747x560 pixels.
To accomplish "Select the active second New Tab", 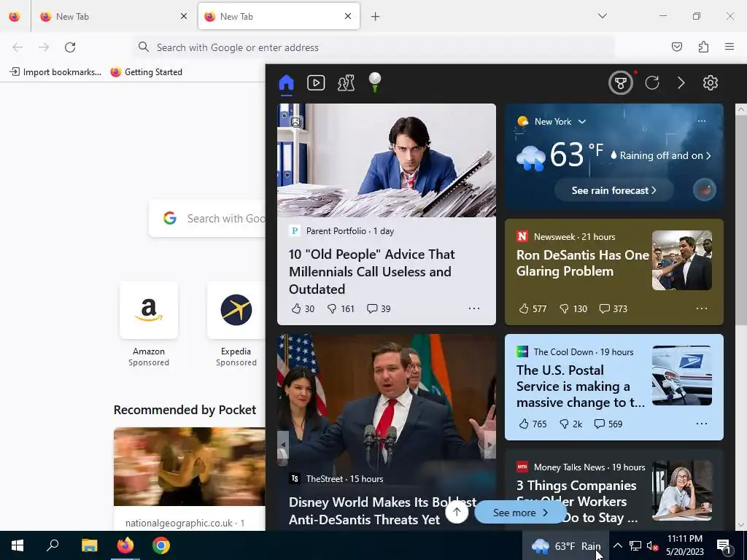I will click(279, 16).
